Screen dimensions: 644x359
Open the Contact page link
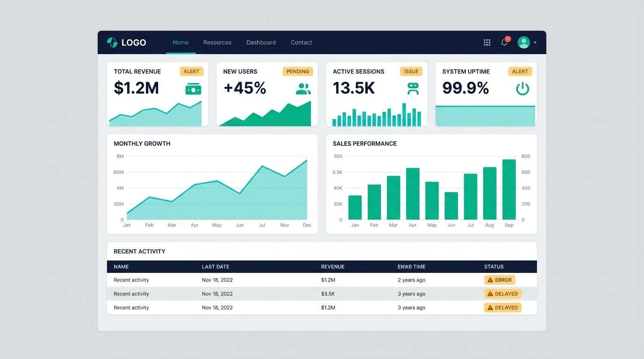[301, 42]
